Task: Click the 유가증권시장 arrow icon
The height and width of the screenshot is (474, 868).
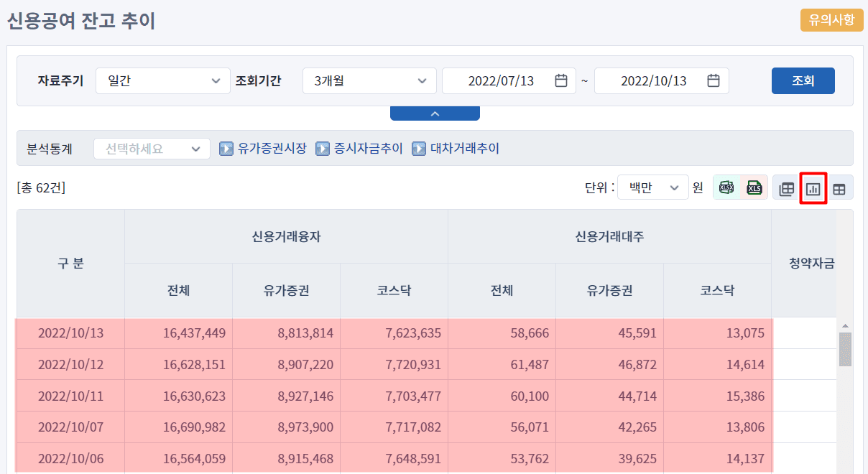Action: point(226,149)
